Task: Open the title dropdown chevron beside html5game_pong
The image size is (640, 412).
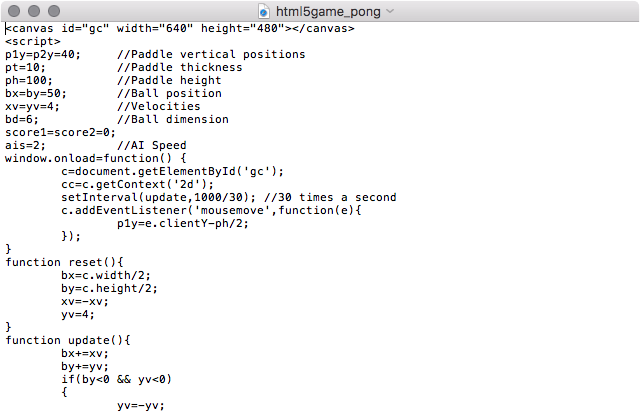Action: point(390,11)
